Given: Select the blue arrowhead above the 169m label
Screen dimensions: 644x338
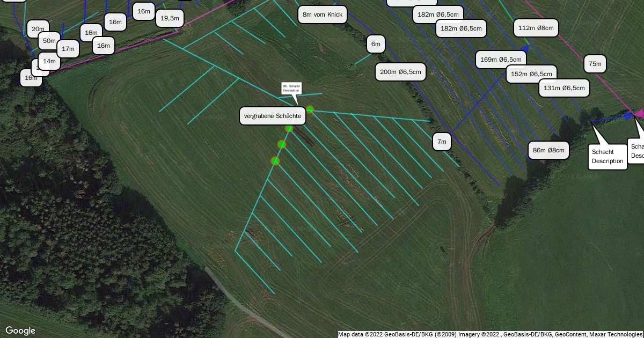Looking at the screenshot, I should point(525,48).
